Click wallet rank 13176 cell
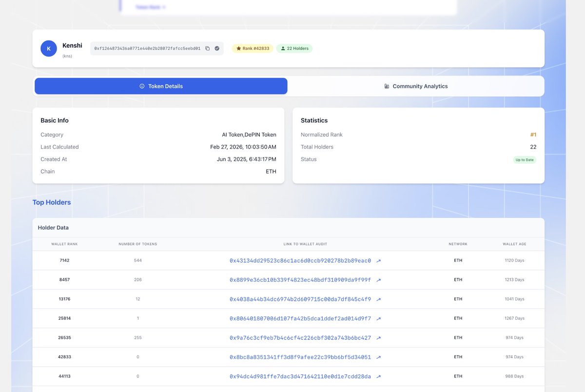Screen dimensions: 585x392 [64, 299]
